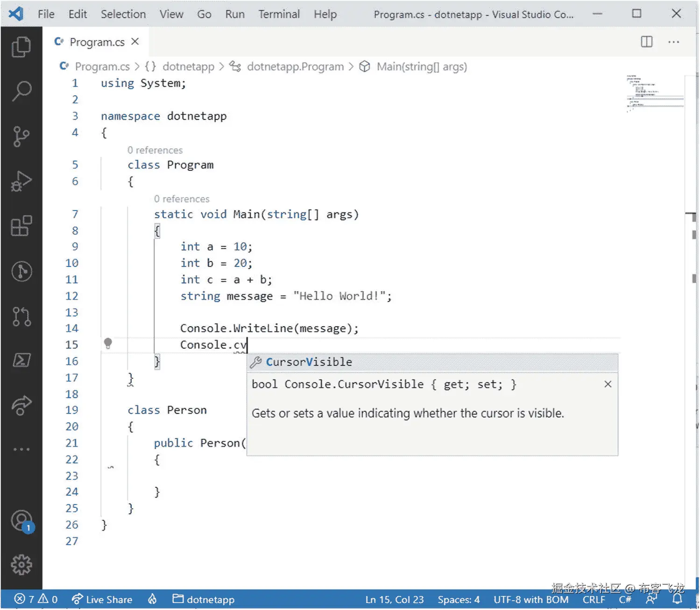Open the dotnetapp.Program breadcrumb dropdown
This screenshot has width=700, height=610.
pos(295,66)
